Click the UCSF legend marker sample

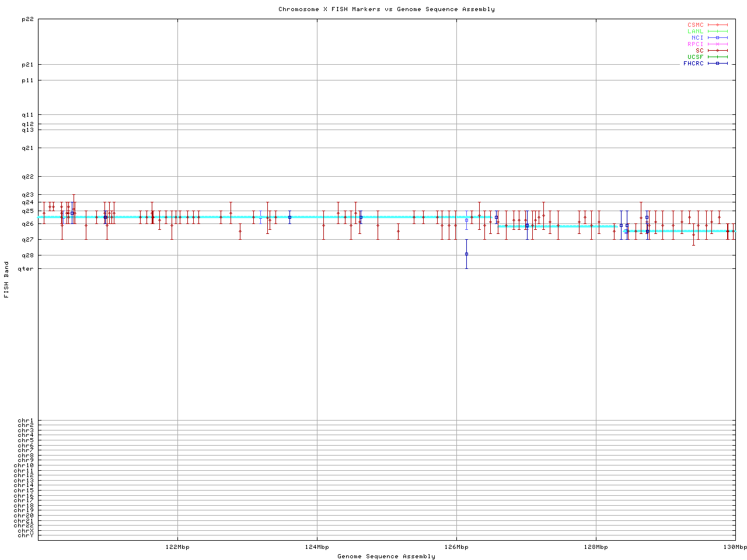coord(717,57)
